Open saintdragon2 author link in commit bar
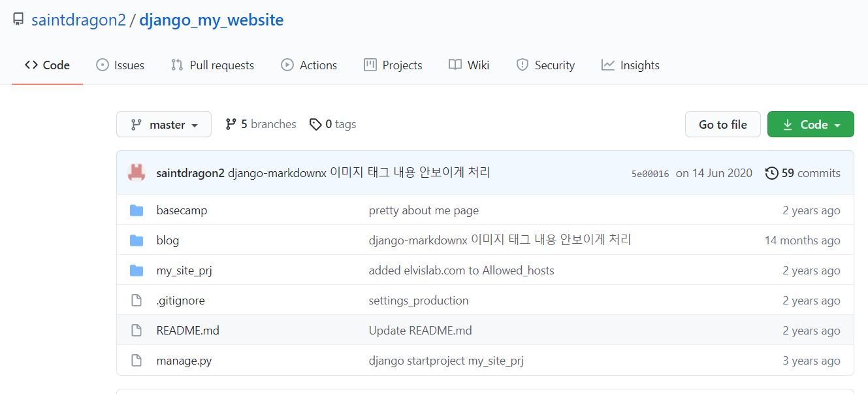Screen dimensions: 868x394 [x=191, y=173]
